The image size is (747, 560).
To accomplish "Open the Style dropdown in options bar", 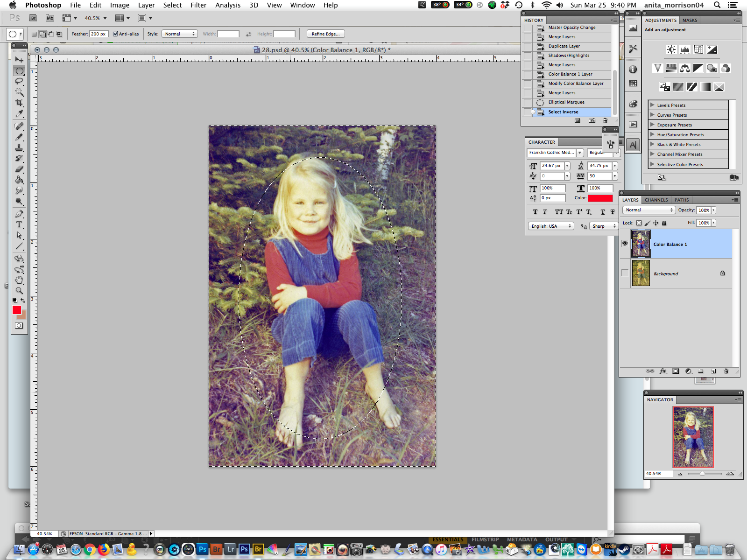I will click(180, 34).
